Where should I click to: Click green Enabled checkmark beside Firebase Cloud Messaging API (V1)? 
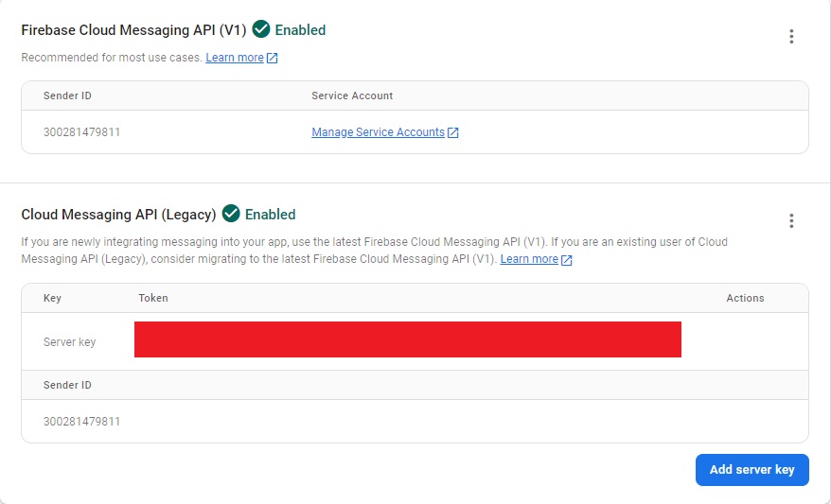pyautogui.click(x=260, y=29)
